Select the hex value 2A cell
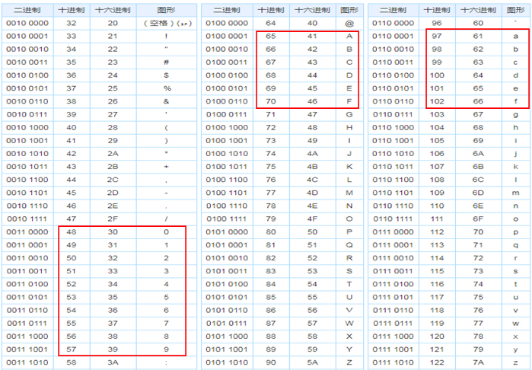Screen dimensions: 532x370 pyautogui.click(x=113, y=154)
